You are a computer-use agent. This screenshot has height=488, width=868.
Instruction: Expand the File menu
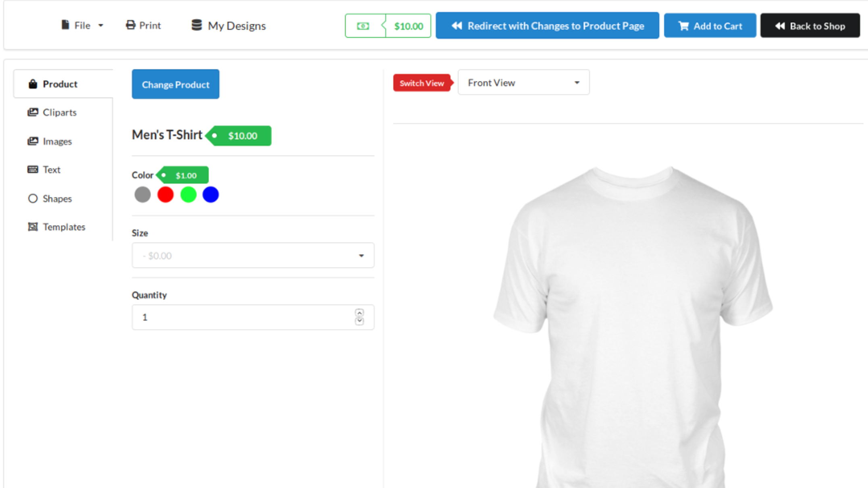point(82,25)
